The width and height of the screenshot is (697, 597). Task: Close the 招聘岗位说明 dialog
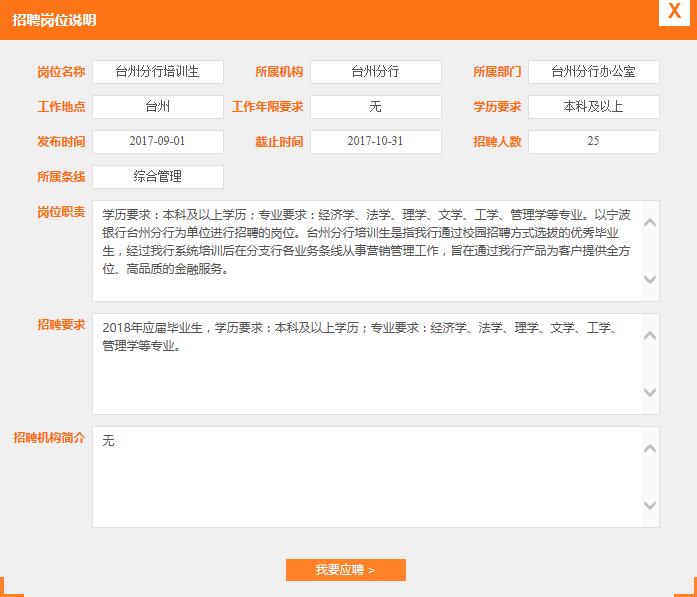click(x=673, y=11)
